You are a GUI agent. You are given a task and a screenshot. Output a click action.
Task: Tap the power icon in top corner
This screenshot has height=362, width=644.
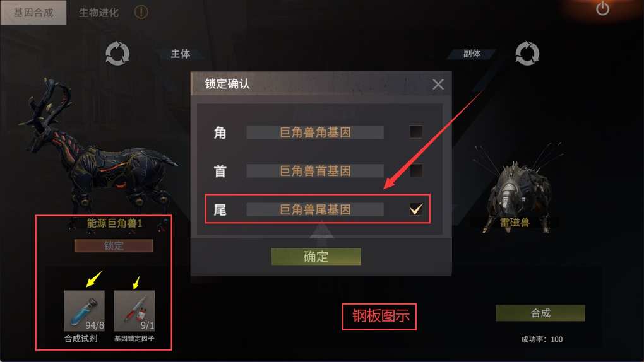coord(602,8)
